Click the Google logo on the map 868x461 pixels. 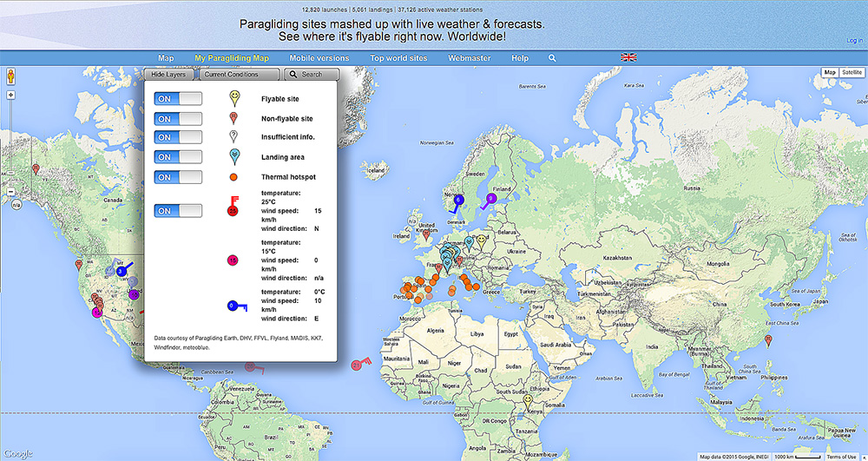17,454
